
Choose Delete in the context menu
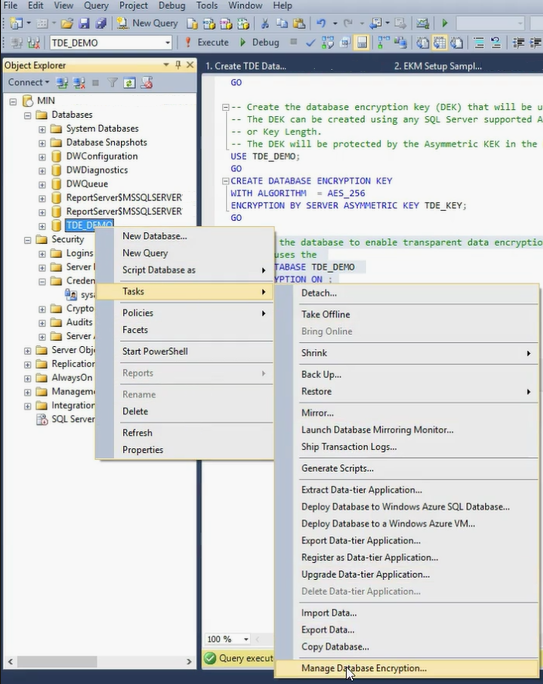point(185,411)
